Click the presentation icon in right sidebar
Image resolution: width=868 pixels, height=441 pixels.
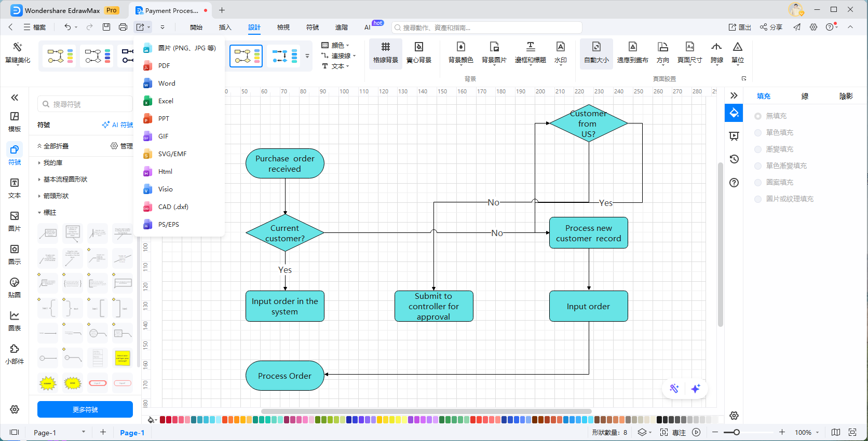(734, 136)
